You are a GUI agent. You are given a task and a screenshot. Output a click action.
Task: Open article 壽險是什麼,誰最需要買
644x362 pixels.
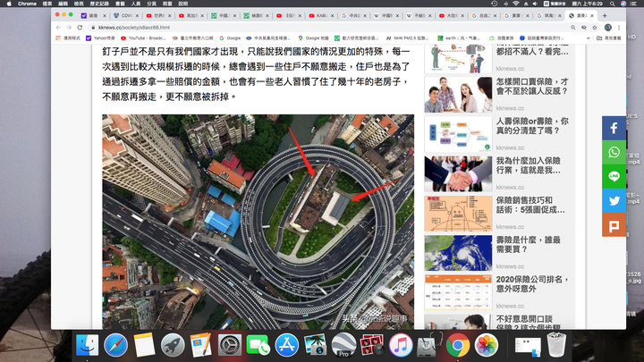[529, 245]
